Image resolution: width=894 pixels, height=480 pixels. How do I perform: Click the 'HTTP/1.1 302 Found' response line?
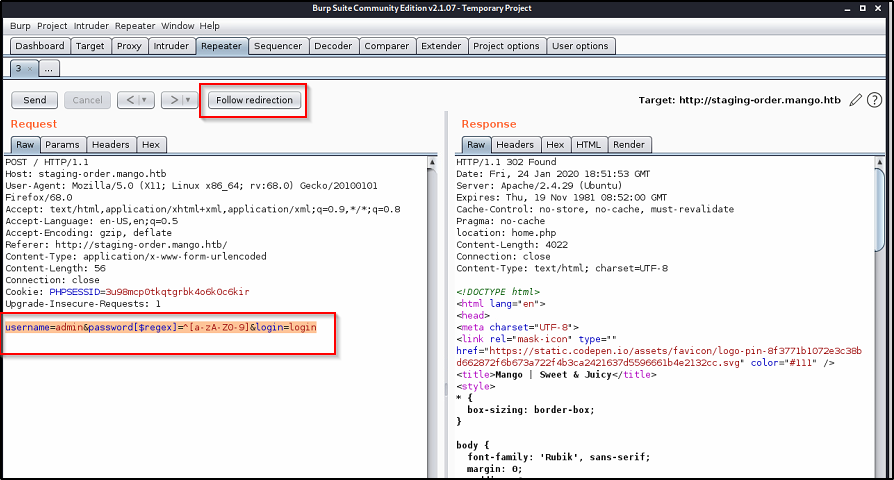coord(506,162)
